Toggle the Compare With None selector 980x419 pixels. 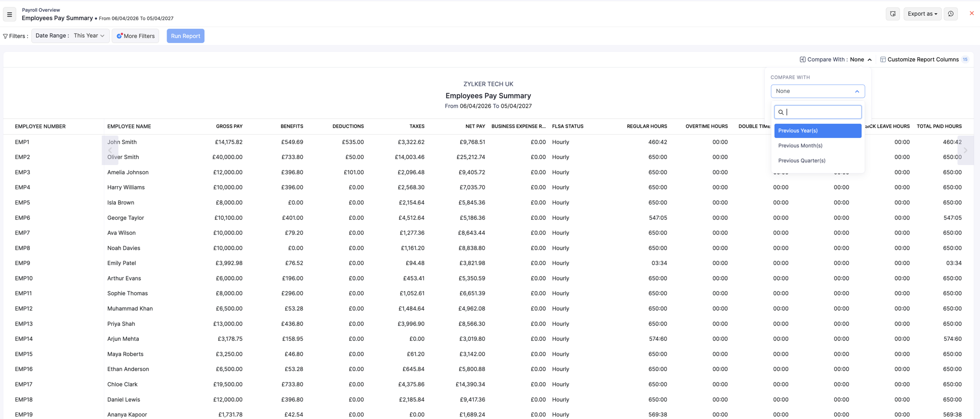point(835,59)
